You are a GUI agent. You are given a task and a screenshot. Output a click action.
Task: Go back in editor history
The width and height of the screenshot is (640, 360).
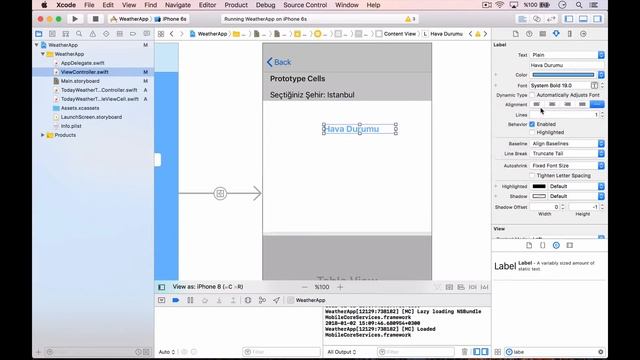point(171,34)
